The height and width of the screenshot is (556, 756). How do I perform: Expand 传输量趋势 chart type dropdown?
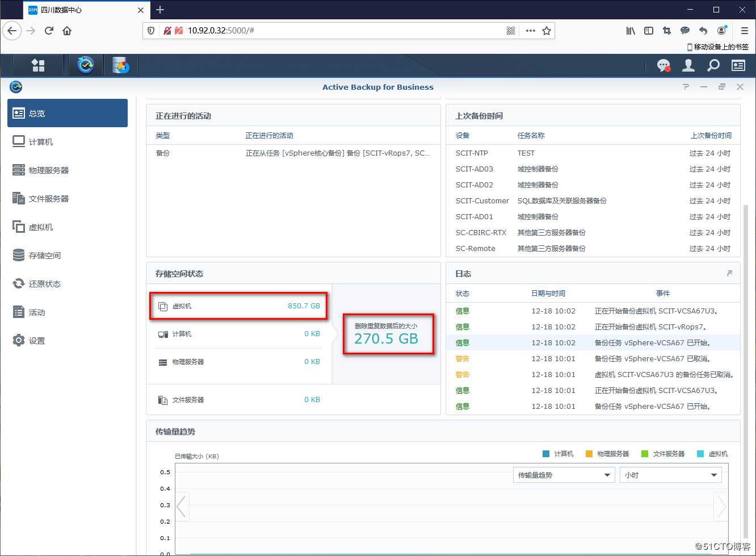pyautogui.click(x=564, y=475)
